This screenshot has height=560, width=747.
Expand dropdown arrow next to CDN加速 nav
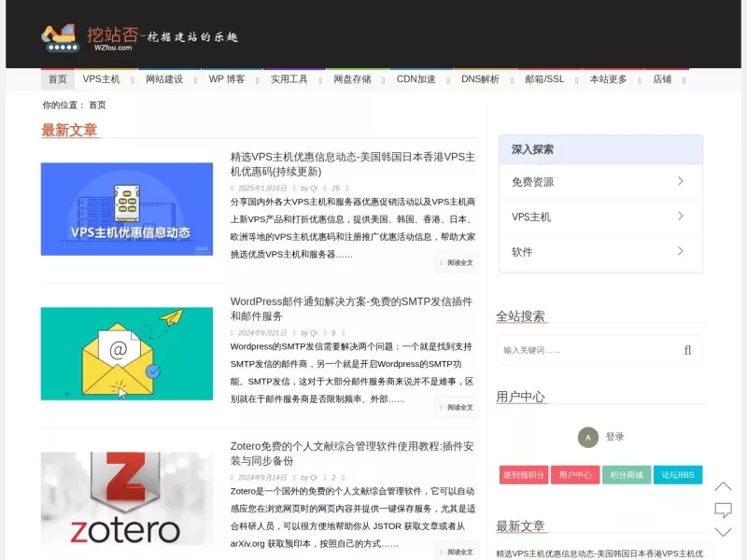click(x=448, y=80)
